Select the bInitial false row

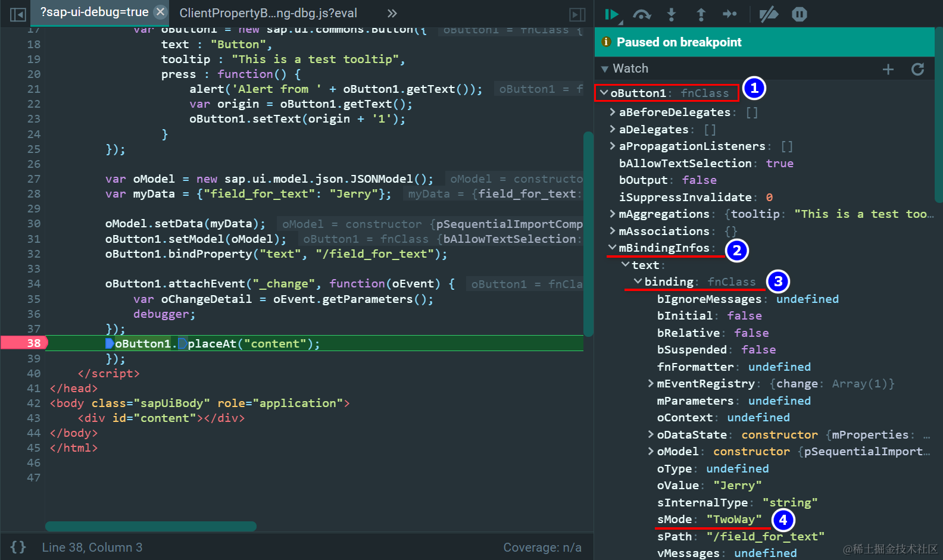pyautogui.click(x=709, y=316)
